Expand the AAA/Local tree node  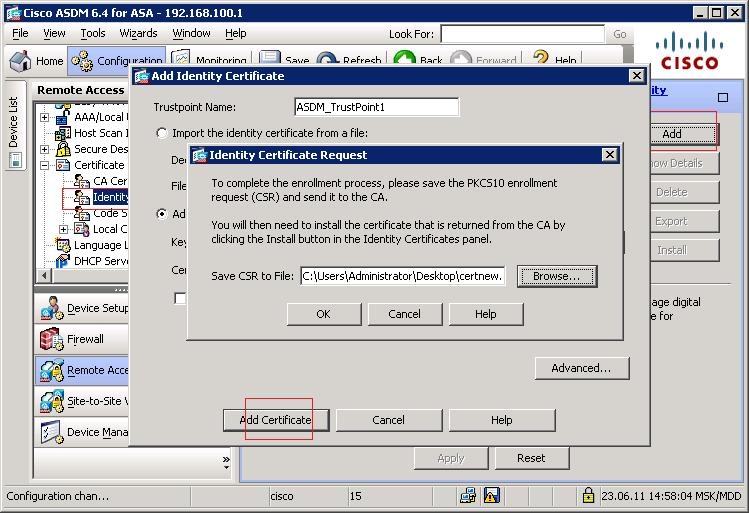(x=44, y=118)
